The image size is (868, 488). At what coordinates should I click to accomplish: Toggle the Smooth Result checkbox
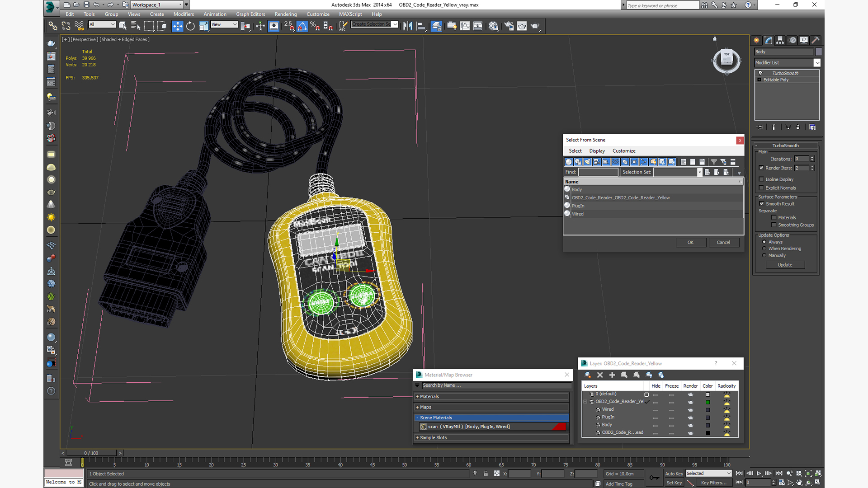[762, 203]
